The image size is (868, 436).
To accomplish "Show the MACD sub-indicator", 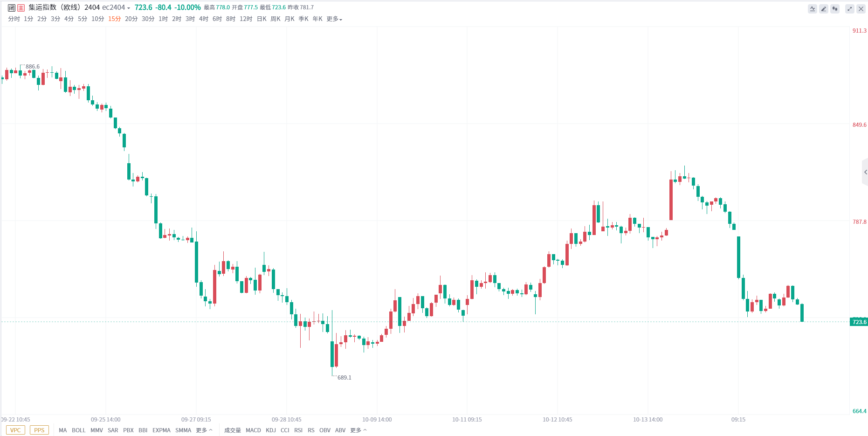I will click(253, 430).
